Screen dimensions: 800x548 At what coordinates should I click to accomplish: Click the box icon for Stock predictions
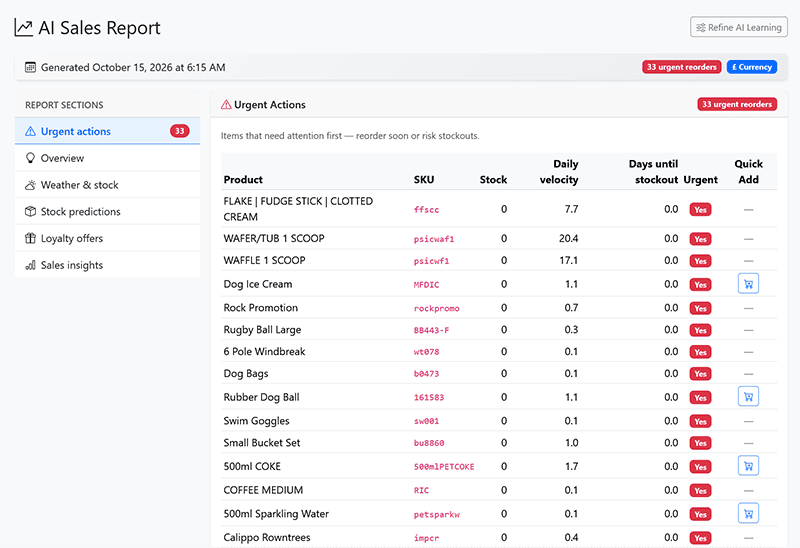[x=31, y=211]
